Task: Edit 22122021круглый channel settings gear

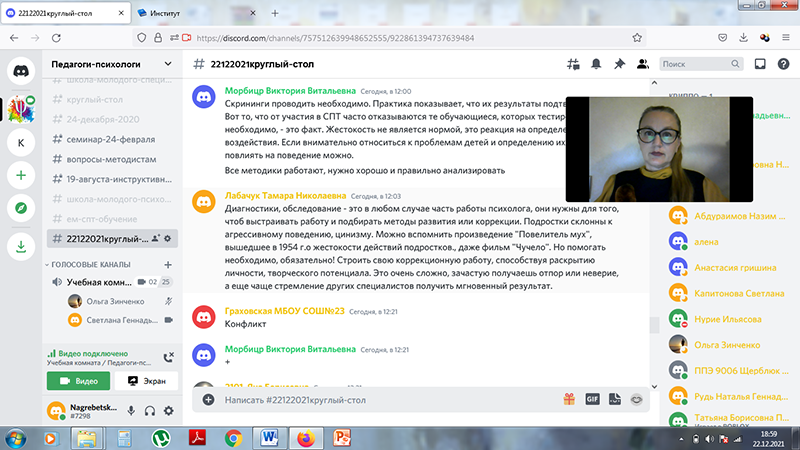Action: click(168, 239)
